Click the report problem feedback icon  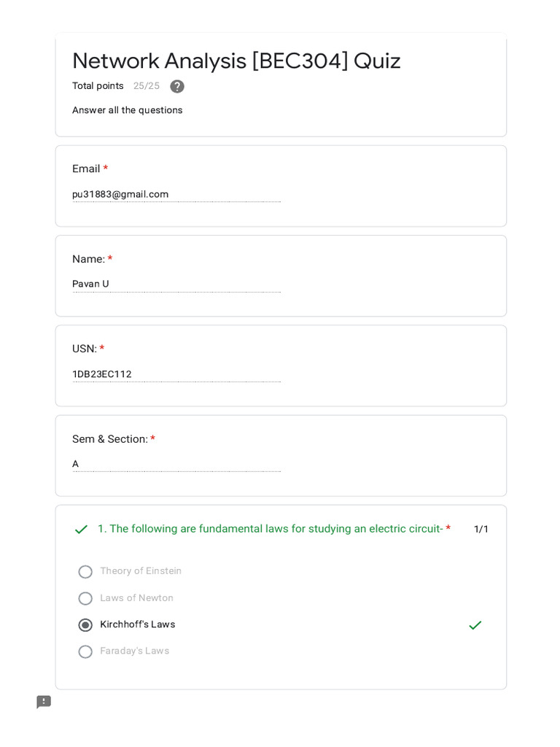[x=44, y=702]
